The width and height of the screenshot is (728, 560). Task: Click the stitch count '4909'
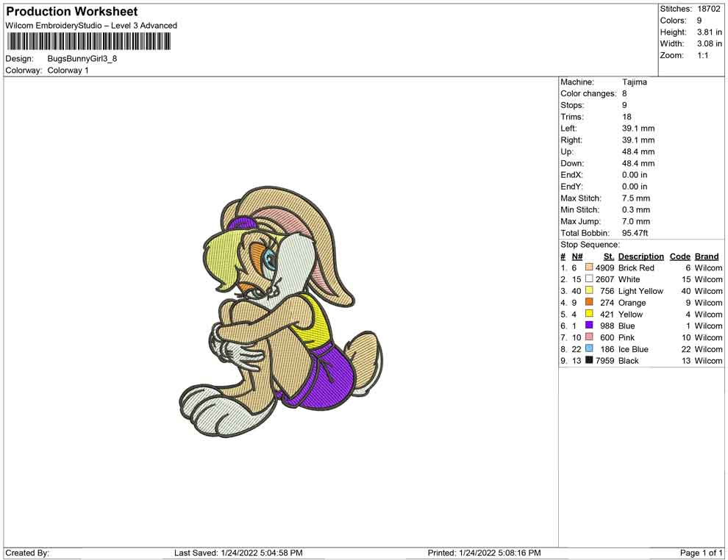604,268
